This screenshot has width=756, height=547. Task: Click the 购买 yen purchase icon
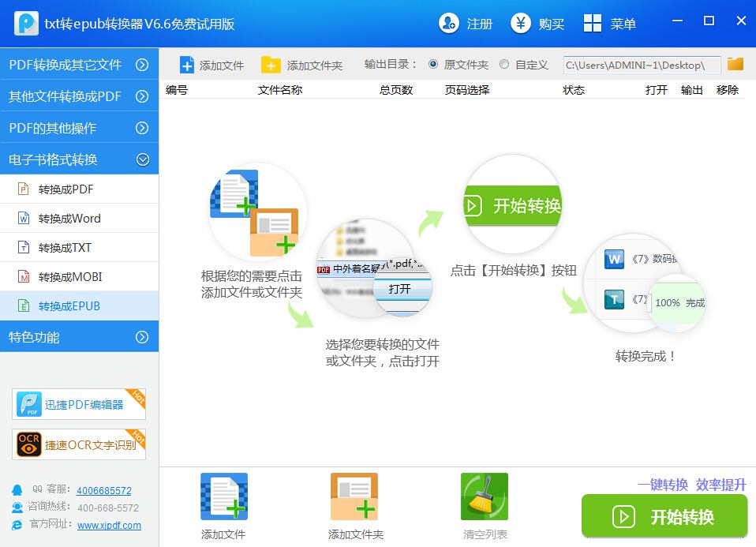pyautogui.click(x=521, y=23)
